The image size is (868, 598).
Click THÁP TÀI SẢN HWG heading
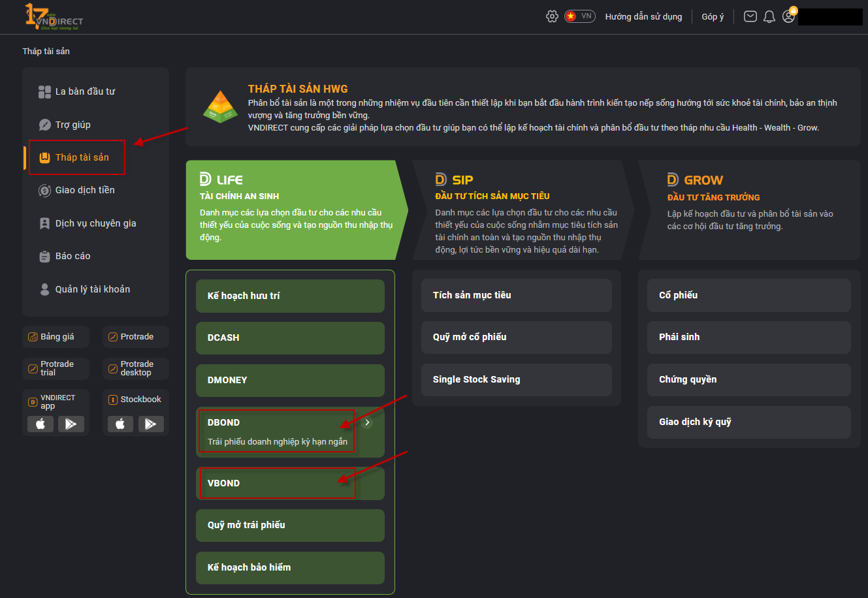[x=298, y=89]
